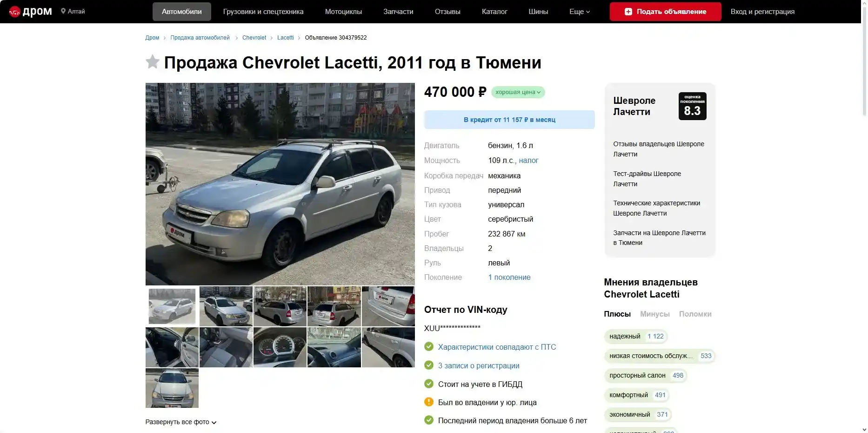The height and width of the screenshot is (433, 868).
Task: Open the хорошая цена dropdown badge
Action: 518,92
